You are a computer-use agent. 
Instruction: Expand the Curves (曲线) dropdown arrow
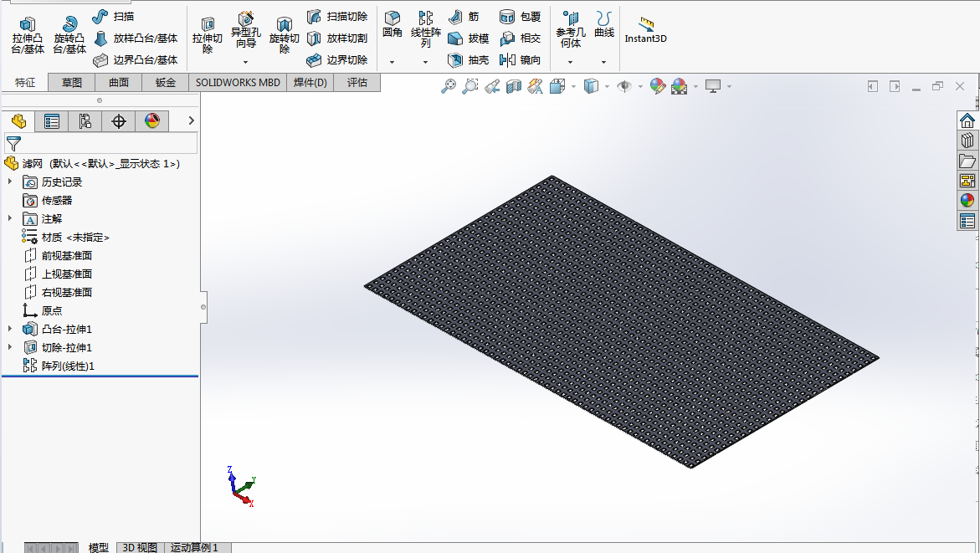click(603, 62)
